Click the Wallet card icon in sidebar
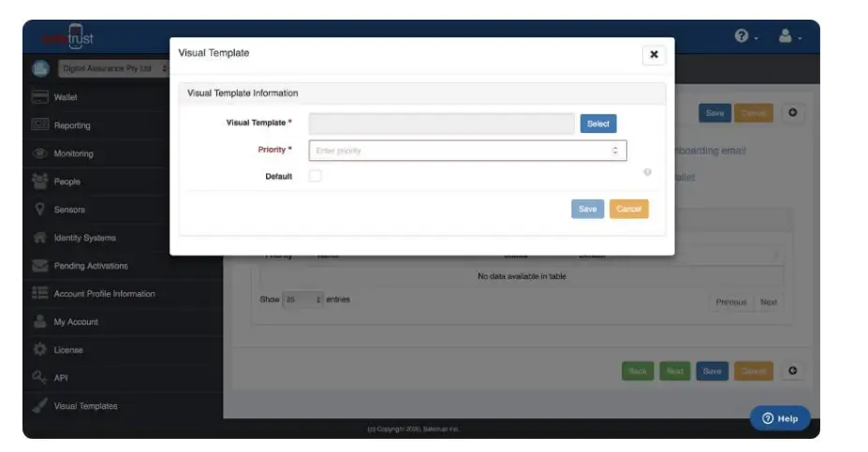This screenshot has width=868, height=452. [x=40, y=96]
